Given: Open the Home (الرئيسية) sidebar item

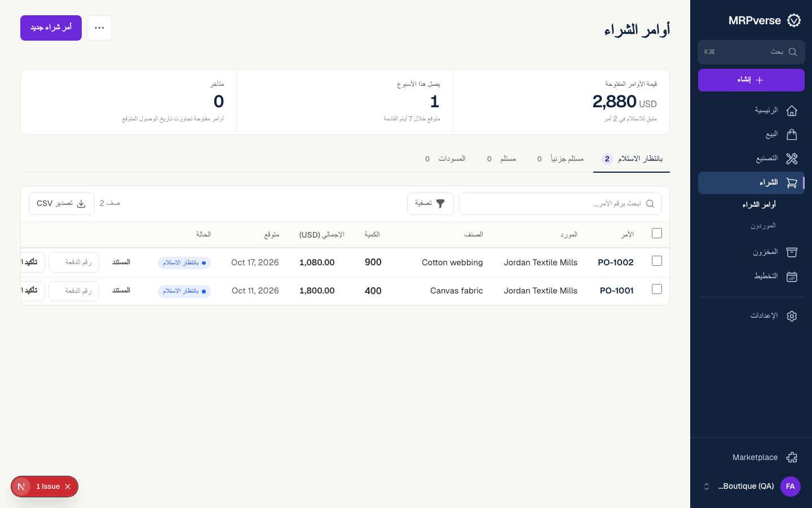Looking at the screenshot, I should tap(751, 111).
